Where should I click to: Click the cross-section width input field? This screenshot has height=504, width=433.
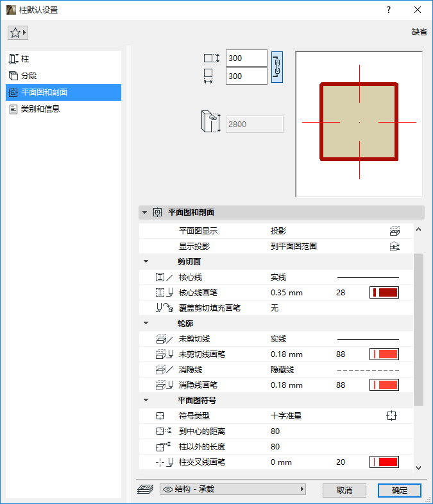coord(246,76)
